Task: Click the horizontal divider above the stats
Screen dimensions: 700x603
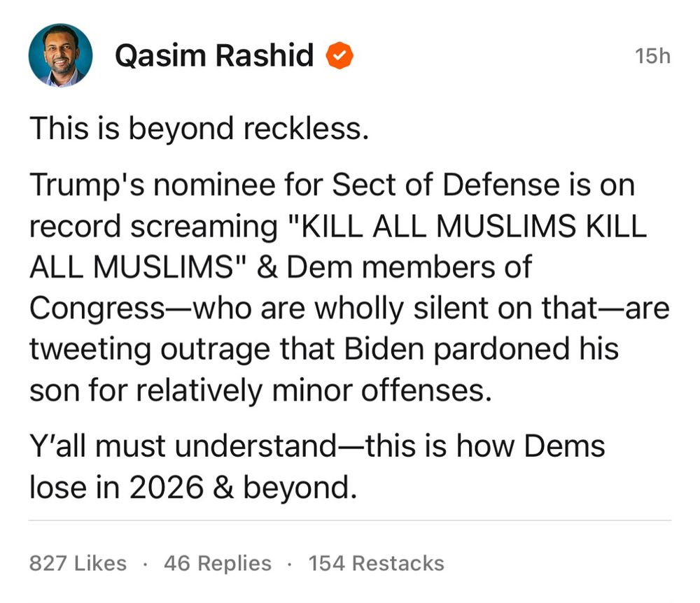Action: click(x=350, y=520)
